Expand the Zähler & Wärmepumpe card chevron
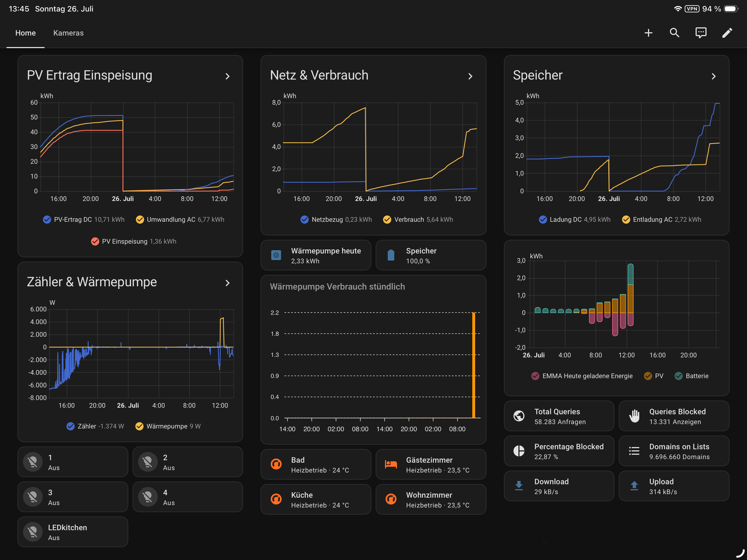The width and height of the screenshot is (747, 560). coord(227,283)
